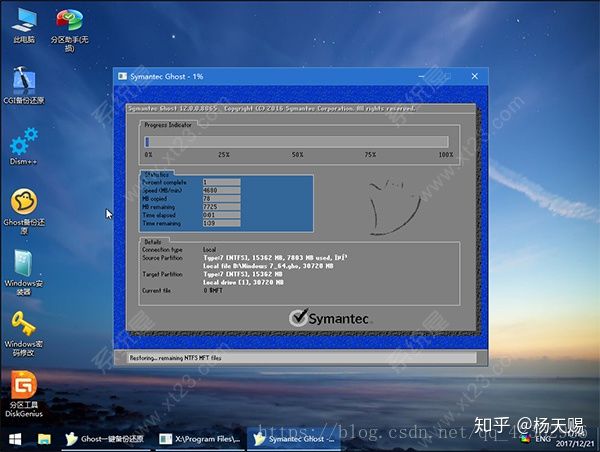The height and width of the screenshot is (452, 600).
Task: Click the MB copied value 78
Action: 221,198
